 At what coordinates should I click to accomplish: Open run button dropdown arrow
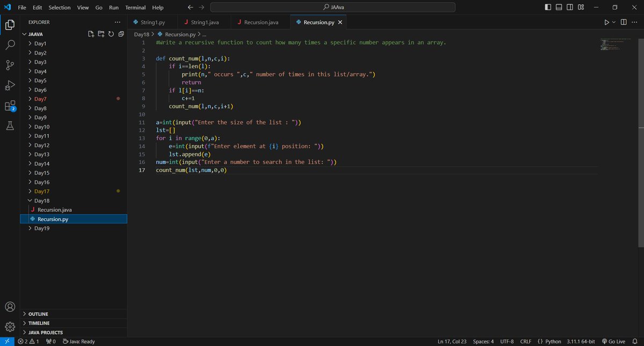(614, 22)
